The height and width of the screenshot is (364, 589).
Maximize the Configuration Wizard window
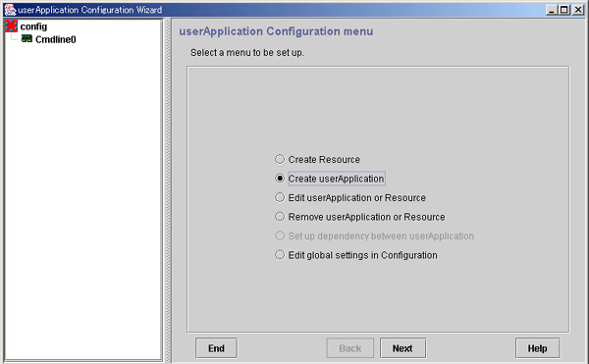[x=564, y=10]
